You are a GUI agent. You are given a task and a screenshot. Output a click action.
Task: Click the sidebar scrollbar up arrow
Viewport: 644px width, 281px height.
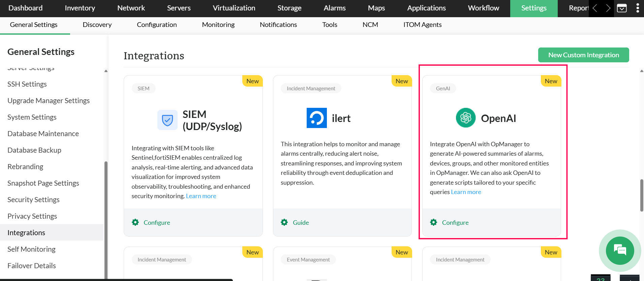106,71
